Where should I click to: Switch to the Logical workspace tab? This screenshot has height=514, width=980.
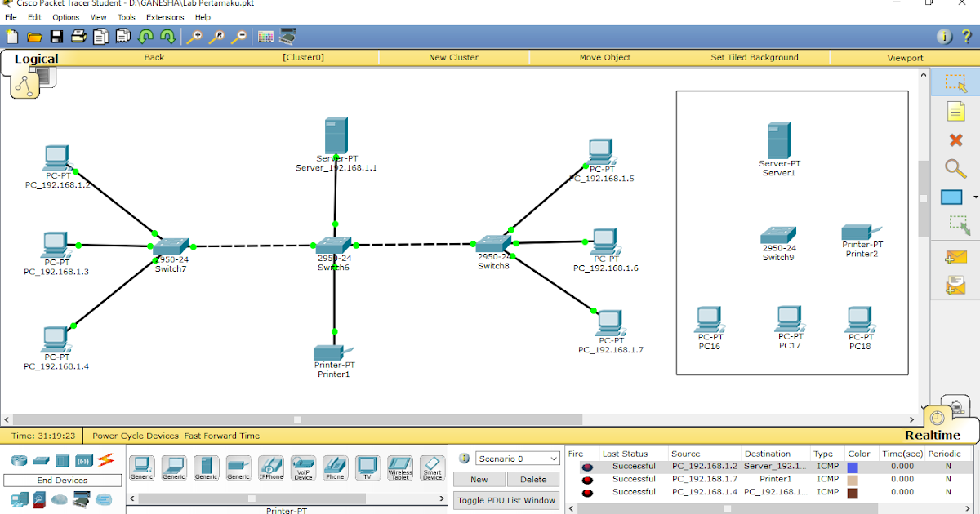[x=36, y=59]
